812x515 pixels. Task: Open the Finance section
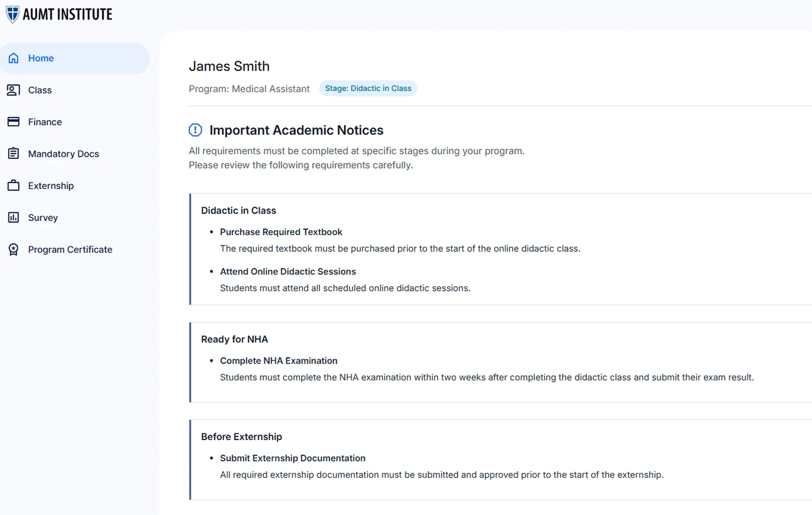click(45, 122)
